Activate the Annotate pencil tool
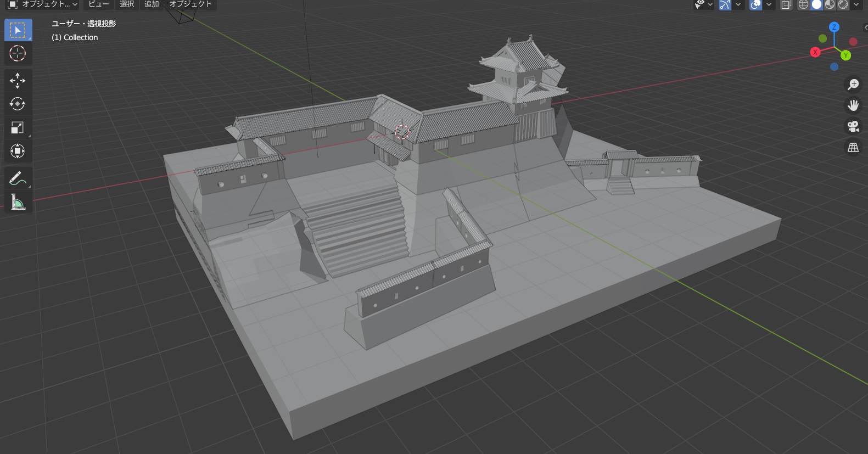 pos(18,178)
